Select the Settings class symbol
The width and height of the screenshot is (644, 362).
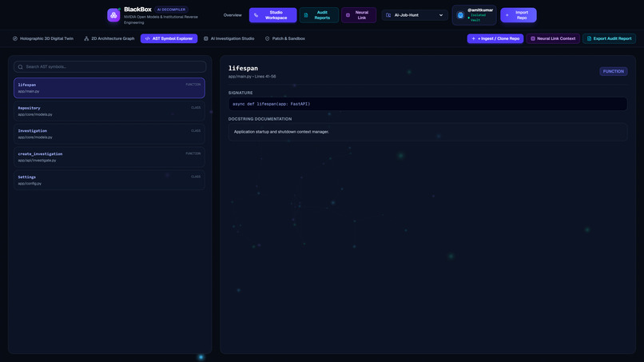pos(109,180)
